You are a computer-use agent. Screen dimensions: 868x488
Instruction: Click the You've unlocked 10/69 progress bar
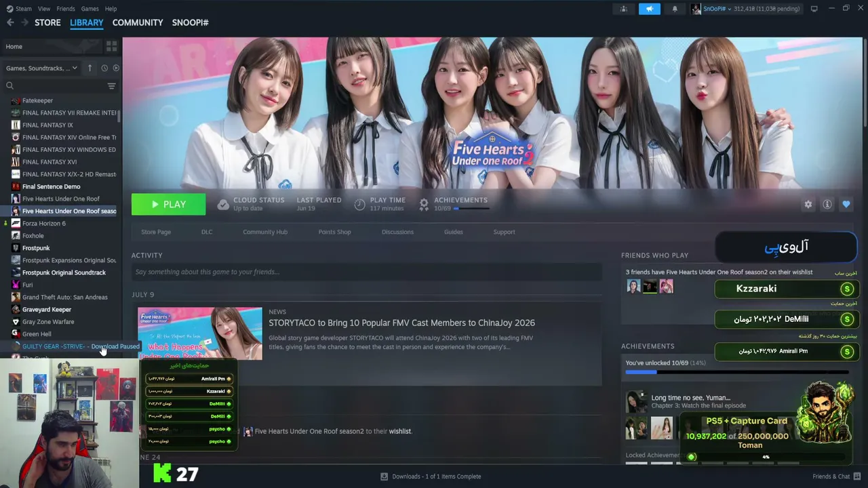737,372
